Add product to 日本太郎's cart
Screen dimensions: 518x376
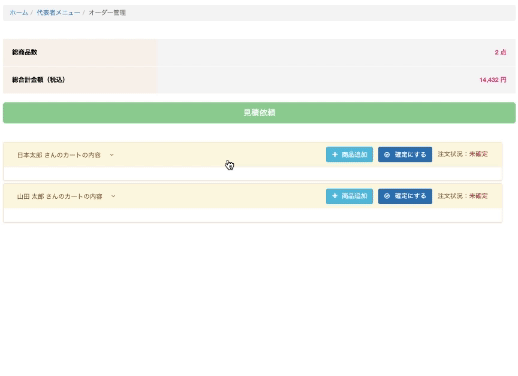pos(349,155)
